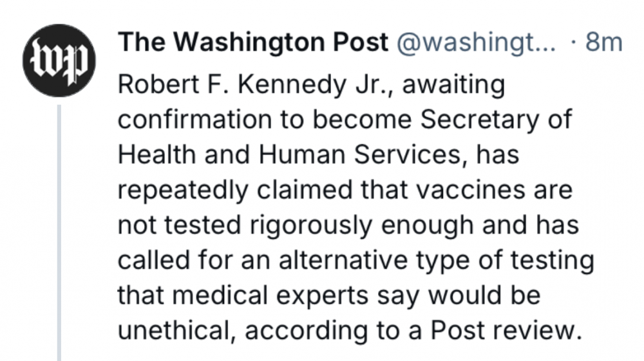This screenshot has height=361, width=644.
Task: Click 'not tested rigorously enough' phrase
Action: (x=281, y=227)
